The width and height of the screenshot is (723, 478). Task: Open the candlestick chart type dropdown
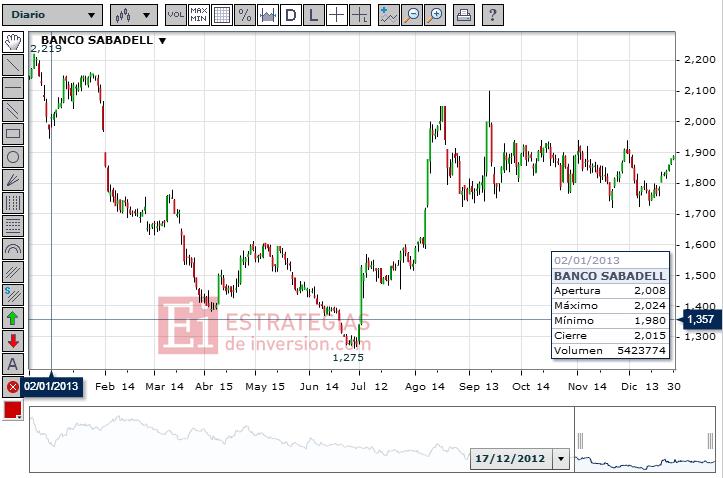(x=134, y=15)
